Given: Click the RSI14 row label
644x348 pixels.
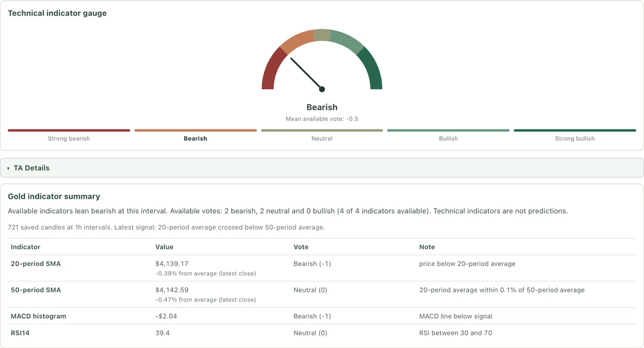Looking at the screenshot, I should (x=20, y=333).
